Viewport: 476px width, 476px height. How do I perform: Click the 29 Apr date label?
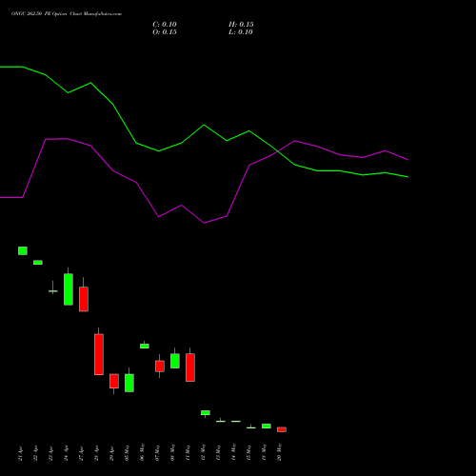coord(112,453)
